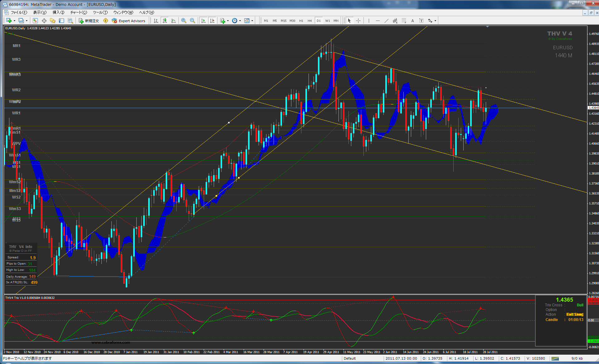
Task: Select the Fibonacci retracement tool
Action: point(404,21)
